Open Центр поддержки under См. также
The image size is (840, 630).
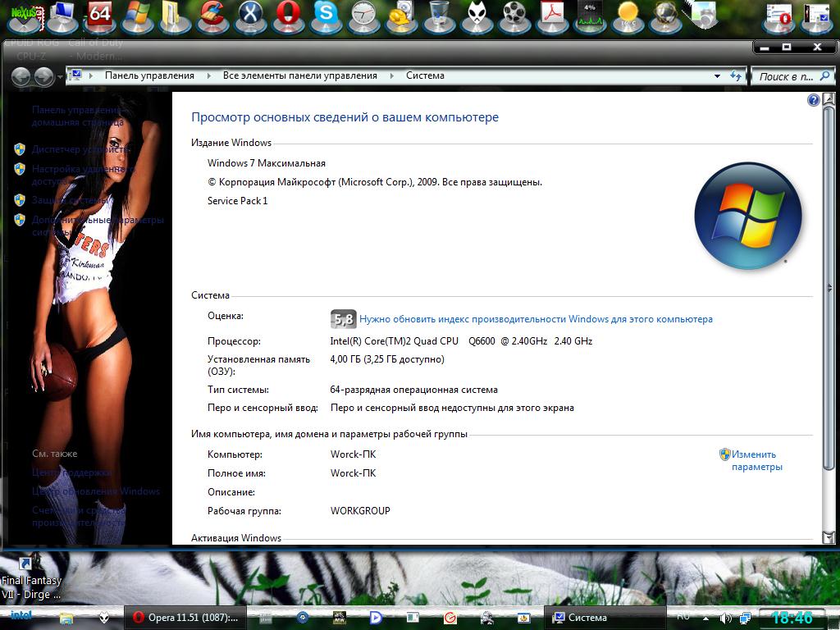point(72,472)
